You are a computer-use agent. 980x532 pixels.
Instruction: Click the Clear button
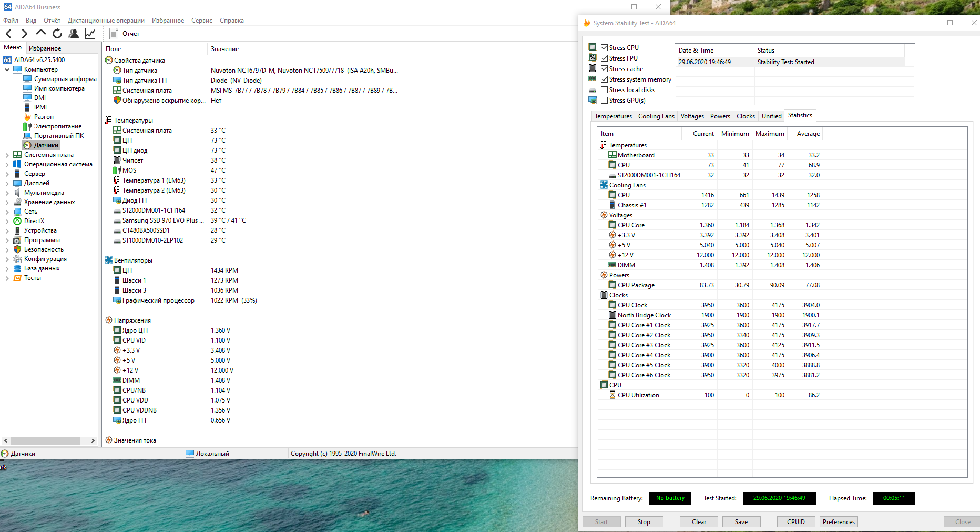tap(699, 522)
